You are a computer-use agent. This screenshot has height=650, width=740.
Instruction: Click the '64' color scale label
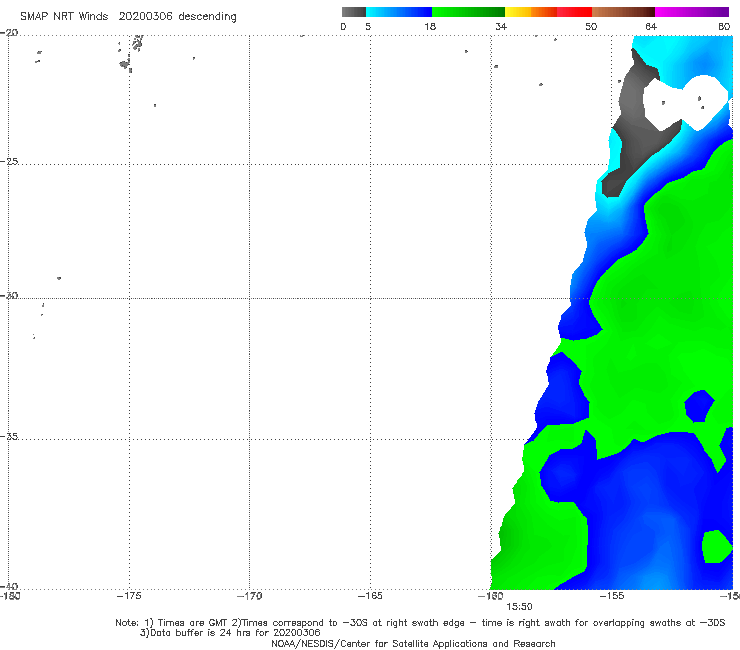tap(651, 26)
